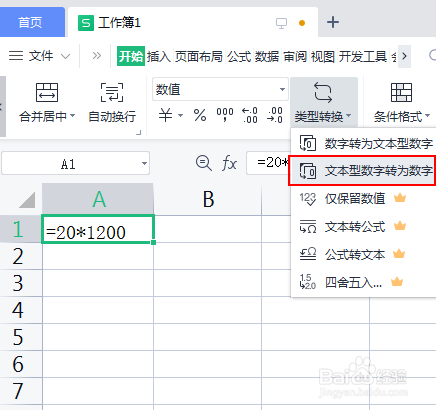Open 四舍五入... rounding option
Viewport: 436px width, 410px height.
[x=363, y=283]
